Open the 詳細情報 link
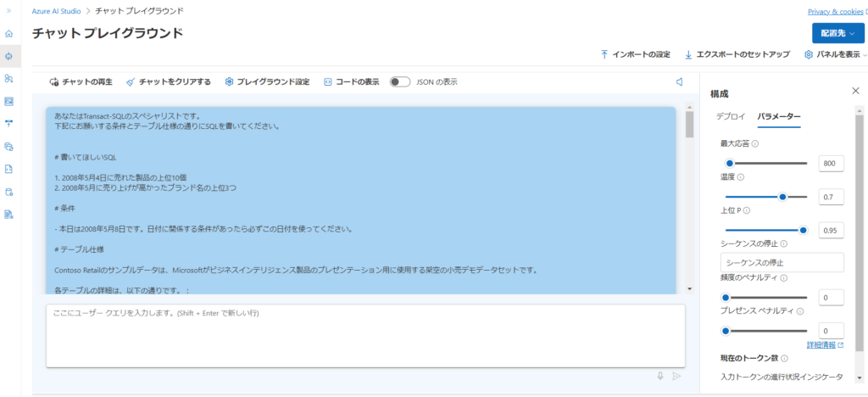The width and height of the screenshot is (868, 397). (x=825, y=345)
